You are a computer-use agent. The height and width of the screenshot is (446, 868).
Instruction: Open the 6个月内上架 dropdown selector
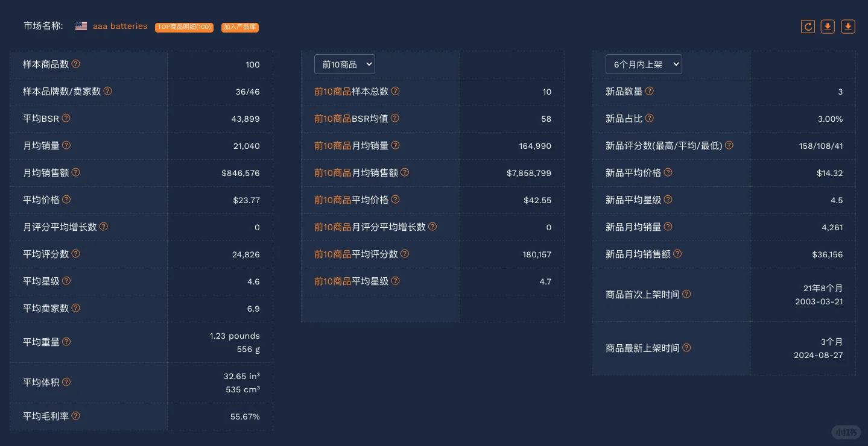(644, 64)
